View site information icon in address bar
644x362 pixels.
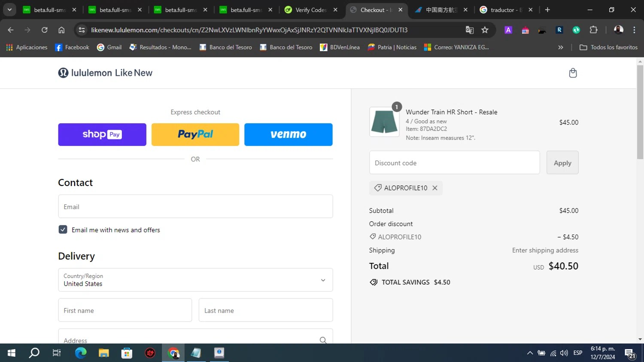[82, 30]
